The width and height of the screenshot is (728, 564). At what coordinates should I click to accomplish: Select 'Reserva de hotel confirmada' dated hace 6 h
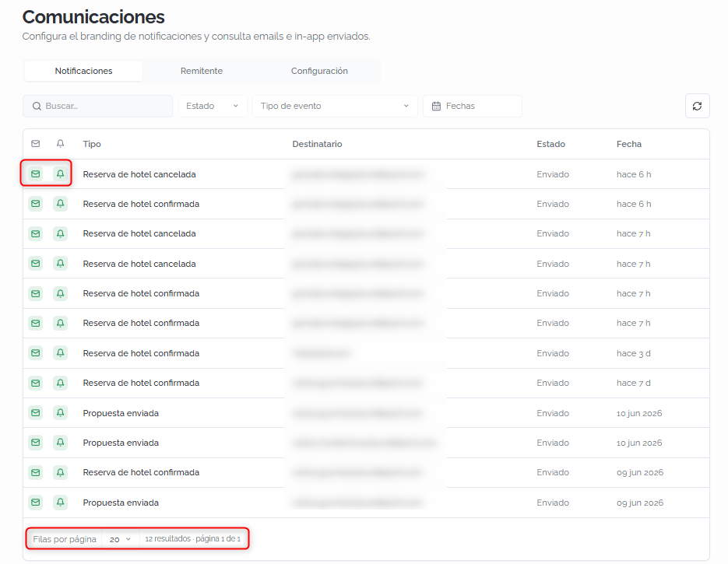(x=141, y=204)
